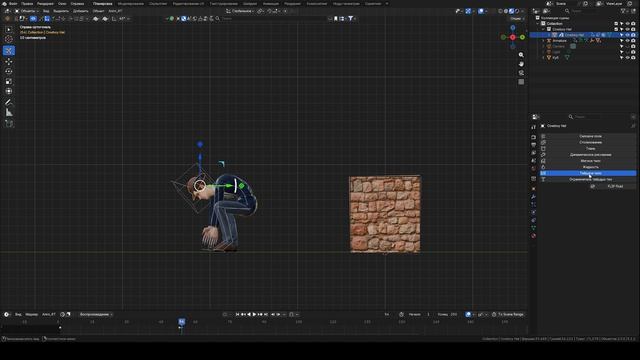
Task: Open the Глобальная orientation dropdown
Action: coord(240,11)
